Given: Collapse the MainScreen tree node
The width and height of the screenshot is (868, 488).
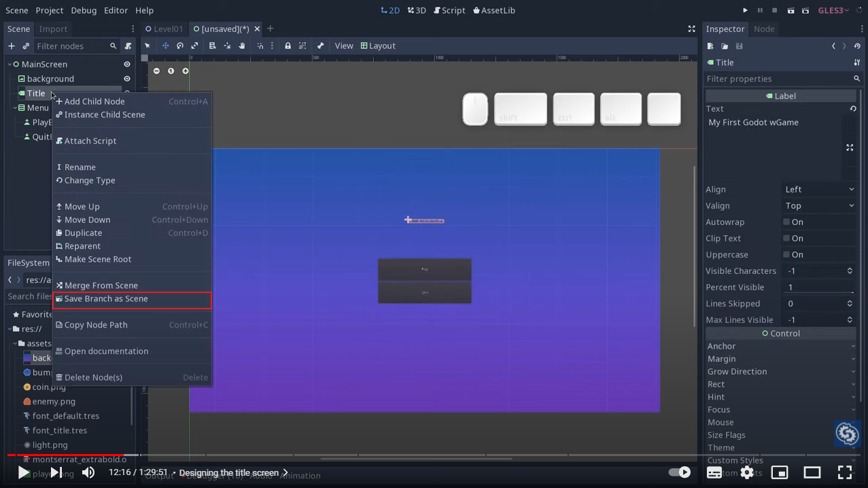Looking at the screenshot, I should (x=10, y=64).
